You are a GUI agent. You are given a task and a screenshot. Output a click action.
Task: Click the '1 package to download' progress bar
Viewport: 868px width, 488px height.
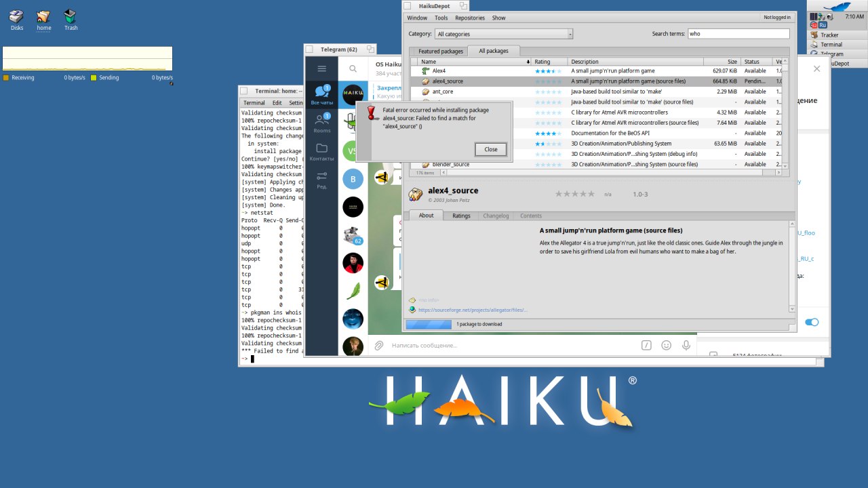click(x=429, y=324)
